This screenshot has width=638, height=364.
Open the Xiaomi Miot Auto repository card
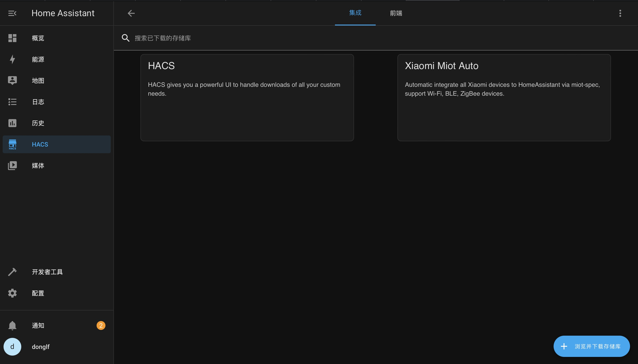(504, 97)
